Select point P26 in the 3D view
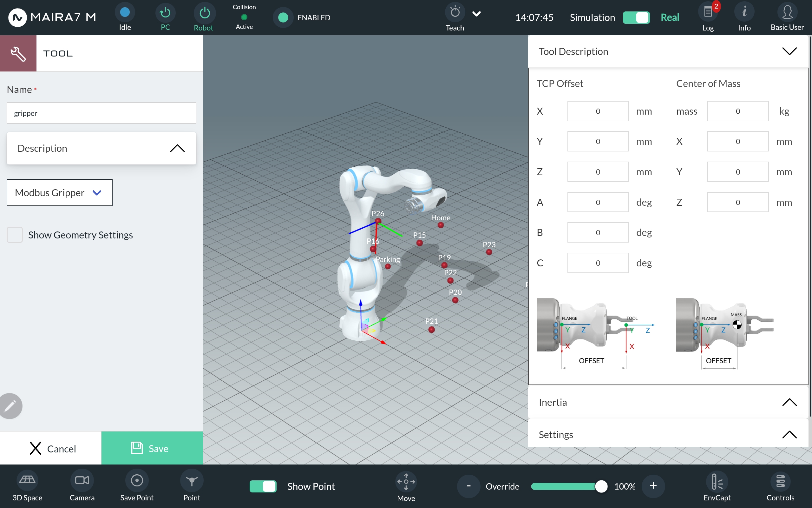This screenshot has height=508, width=812. point(378,221)
